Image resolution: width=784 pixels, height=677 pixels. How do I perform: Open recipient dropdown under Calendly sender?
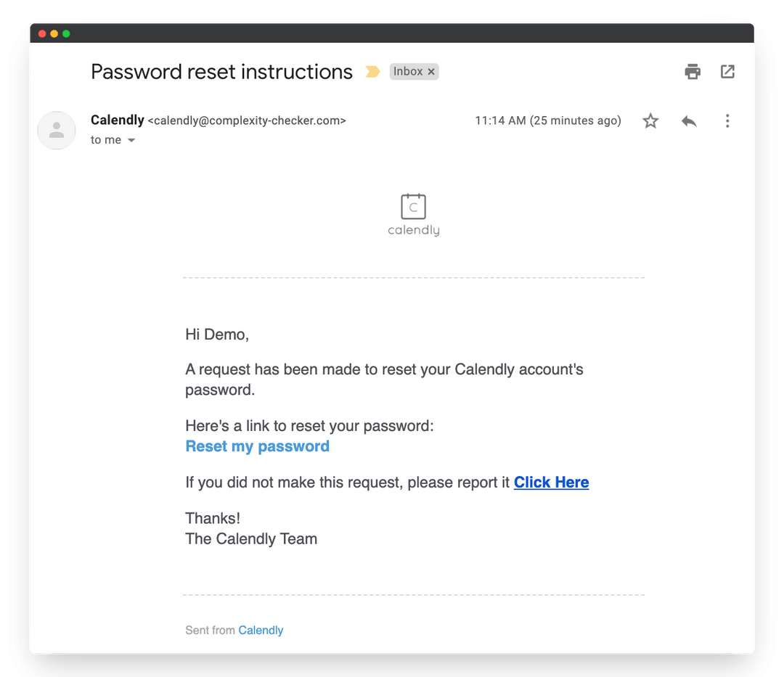coord(131,140)
